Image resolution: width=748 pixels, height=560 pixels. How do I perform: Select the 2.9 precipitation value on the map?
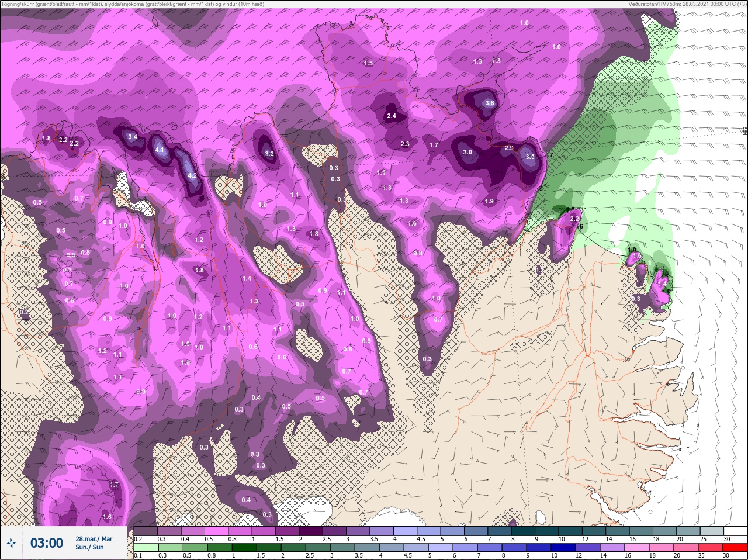click(x=509, y=148)
